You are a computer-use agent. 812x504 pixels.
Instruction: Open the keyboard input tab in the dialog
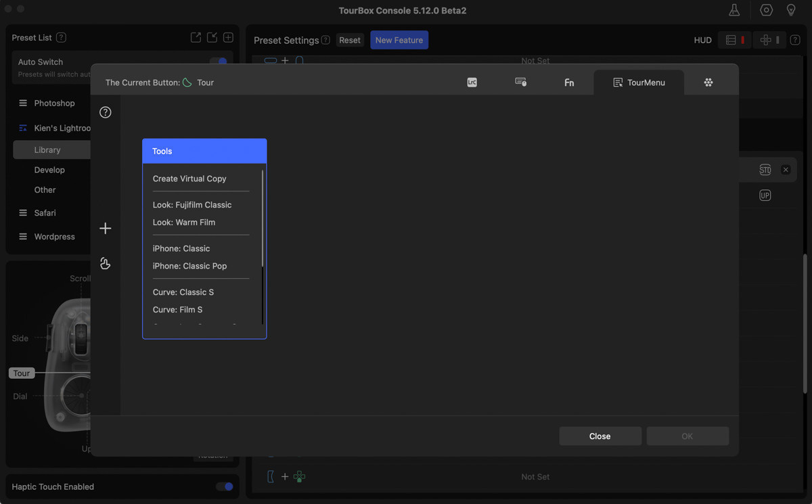[x=521, y=82]
